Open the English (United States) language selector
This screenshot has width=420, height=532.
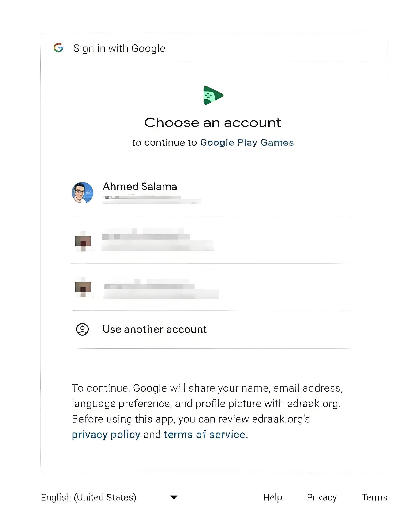(x=88, y=497)
